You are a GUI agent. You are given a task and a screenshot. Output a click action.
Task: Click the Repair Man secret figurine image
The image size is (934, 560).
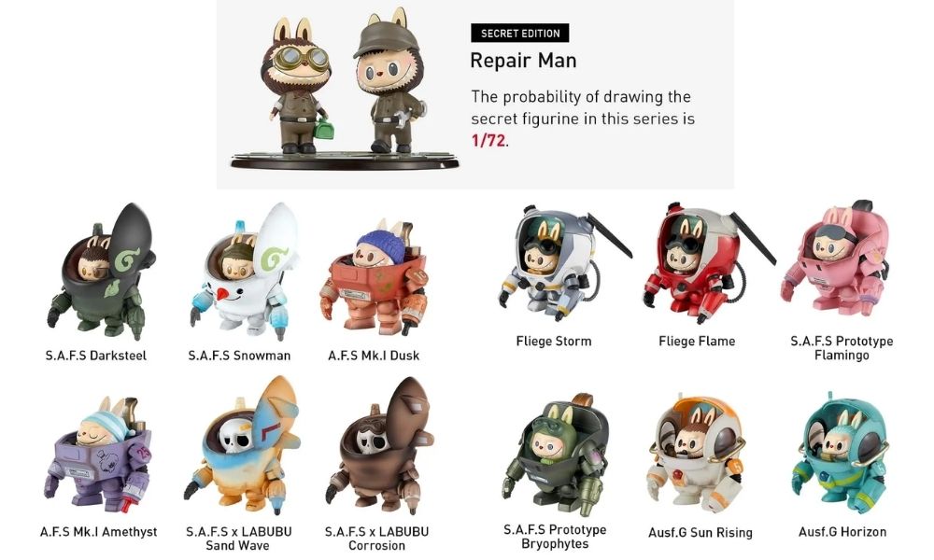point(345,90)
